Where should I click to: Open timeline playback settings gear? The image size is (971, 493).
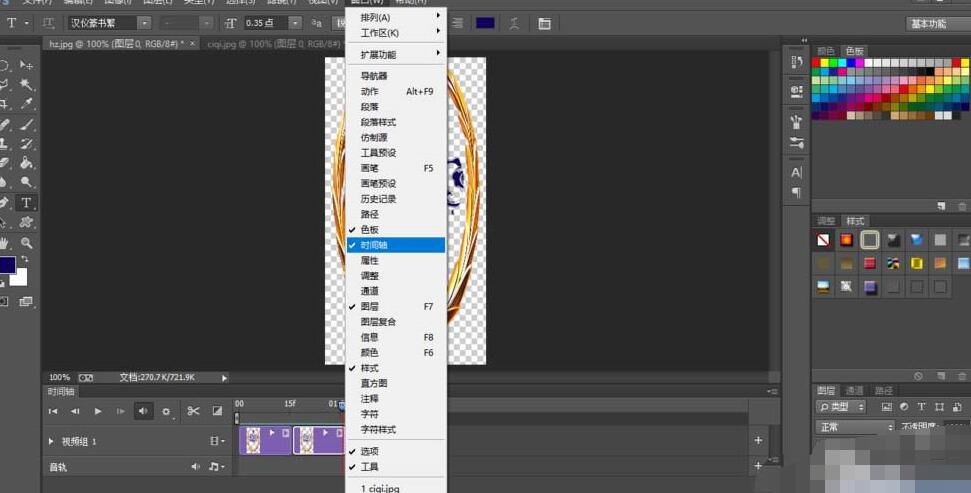166,411
